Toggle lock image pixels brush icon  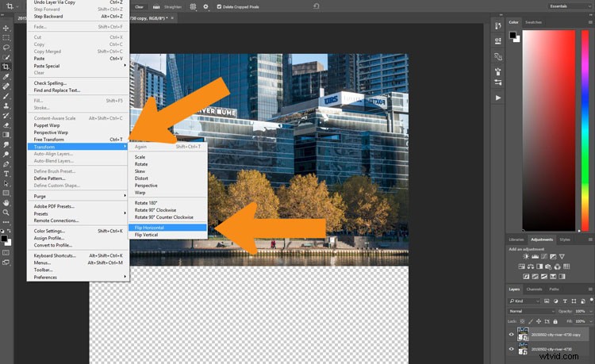(531, 321)
